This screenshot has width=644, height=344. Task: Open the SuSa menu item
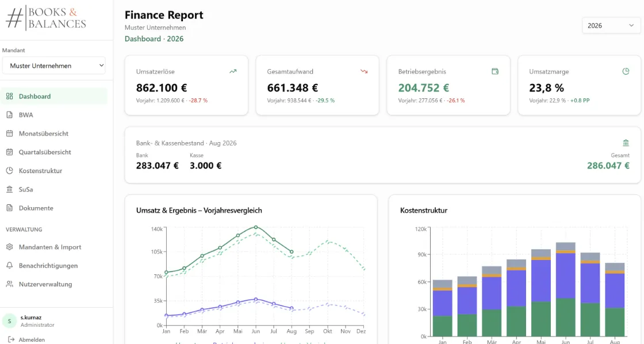tap(54, 189)
